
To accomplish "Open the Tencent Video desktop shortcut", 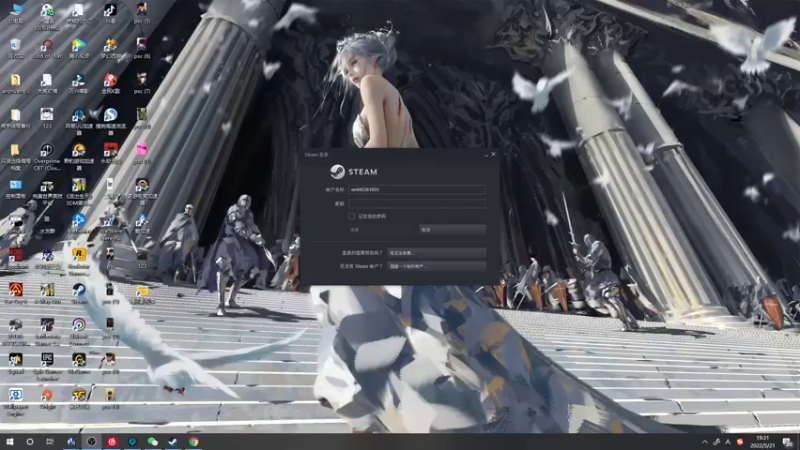I will click(79, 48).
